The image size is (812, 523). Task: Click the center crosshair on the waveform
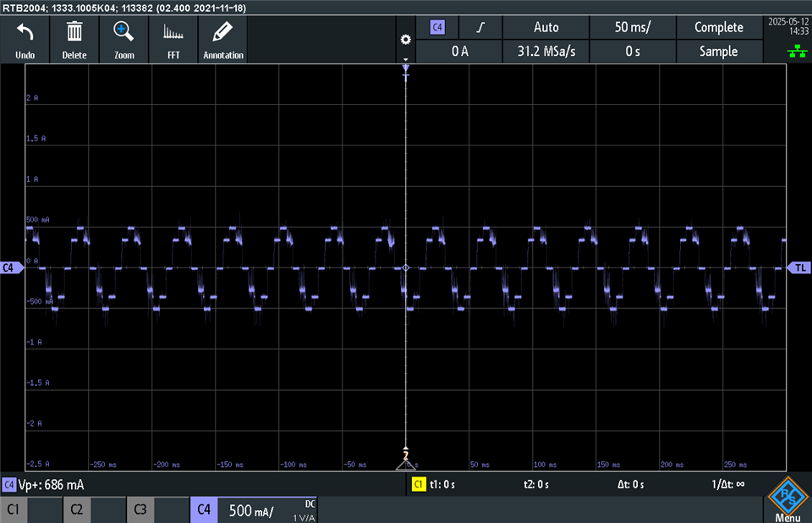click(x=405, y=267)
